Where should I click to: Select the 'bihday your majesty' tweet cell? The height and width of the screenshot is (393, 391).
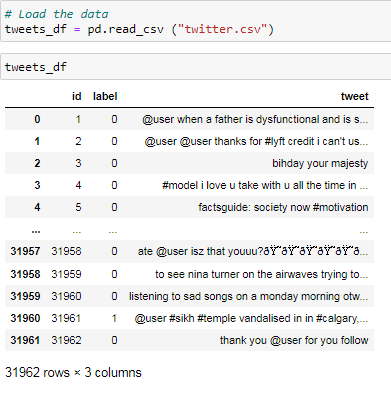320,163
